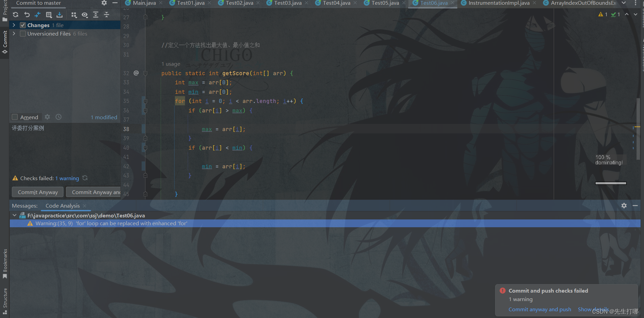
Task: Collapse all nodes in changes tree
Action: [x=107, y=15]
